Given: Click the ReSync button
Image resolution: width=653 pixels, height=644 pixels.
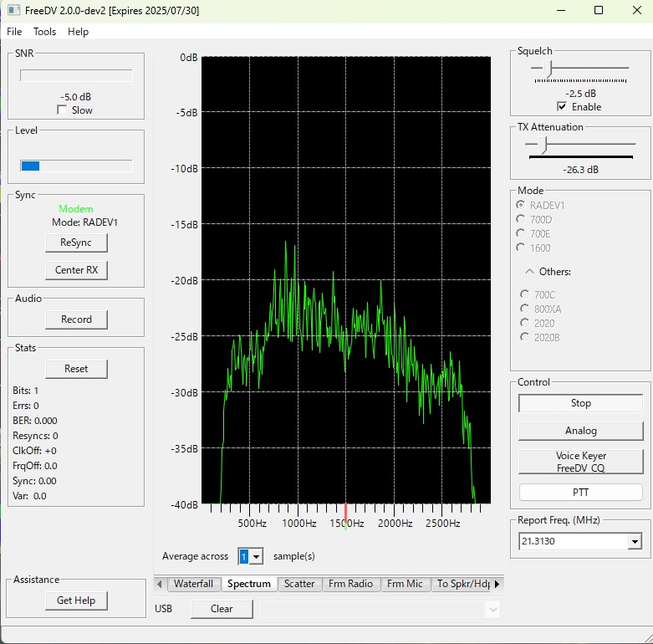Looking at the screenshot, I should tap(76, 243).
